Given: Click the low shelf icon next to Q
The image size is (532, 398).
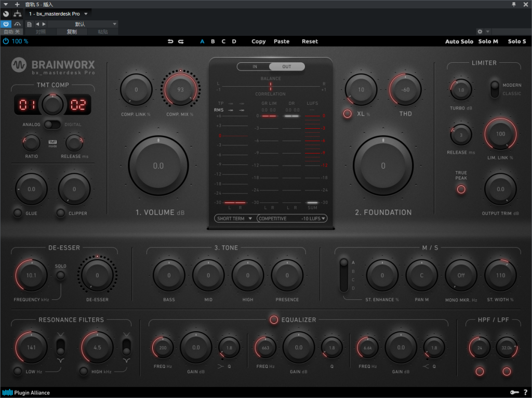Looking at the screenshot, I should click(x=221, y=366).
